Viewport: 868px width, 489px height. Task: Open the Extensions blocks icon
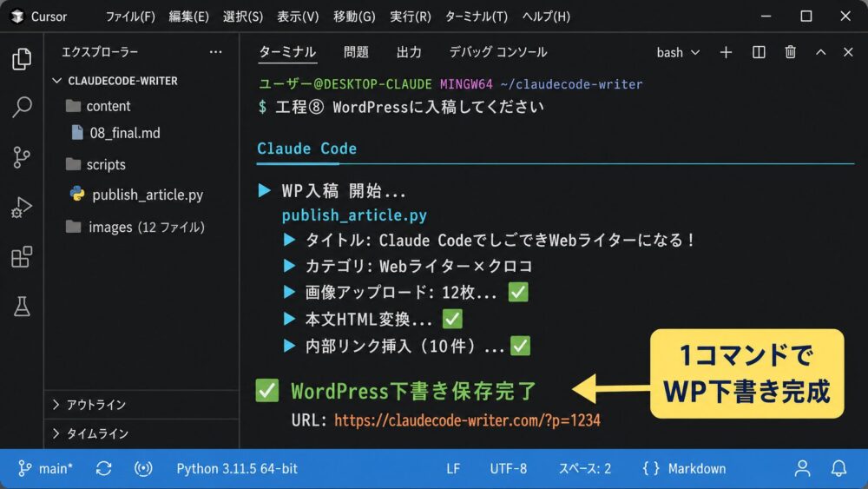click(x=22, y=257)
